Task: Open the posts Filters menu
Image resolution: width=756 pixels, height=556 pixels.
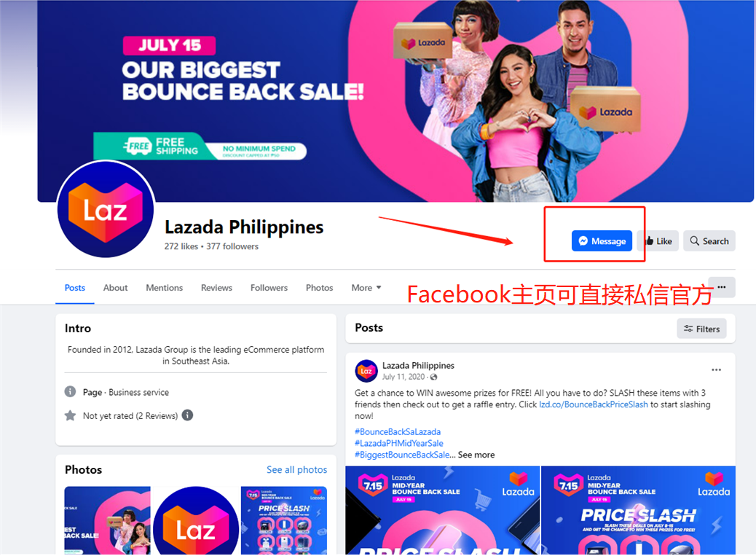Action: (701, 329)
